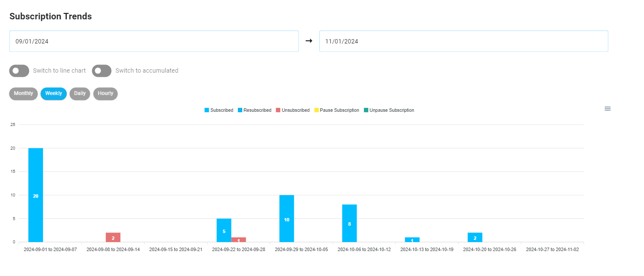
Task: Toggle the Switch to accumulated switch
Action: point(102,71)
